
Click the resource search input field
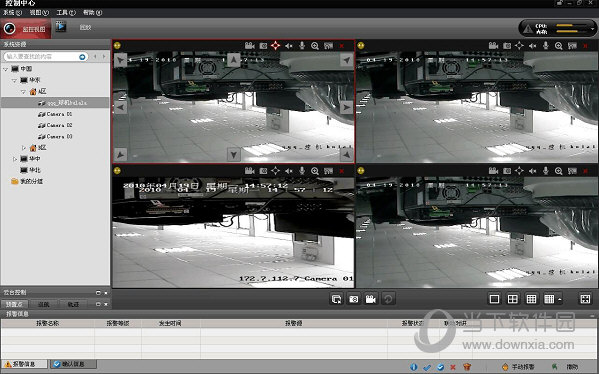(x=41, y=57)
